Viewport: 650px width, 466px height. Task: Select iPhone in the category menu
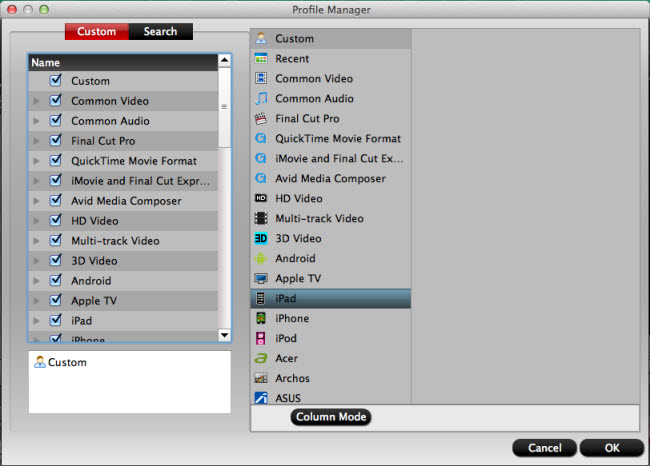pos(330,318)
